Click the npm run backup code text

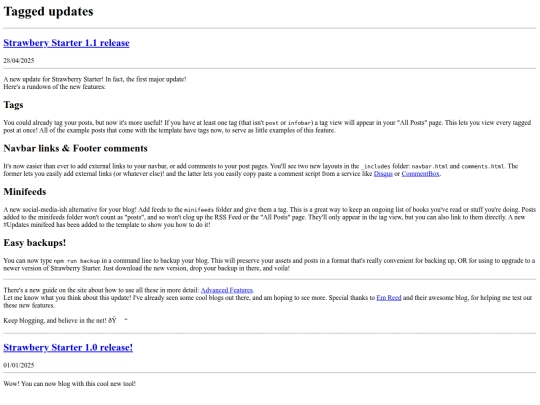[77, 261]
